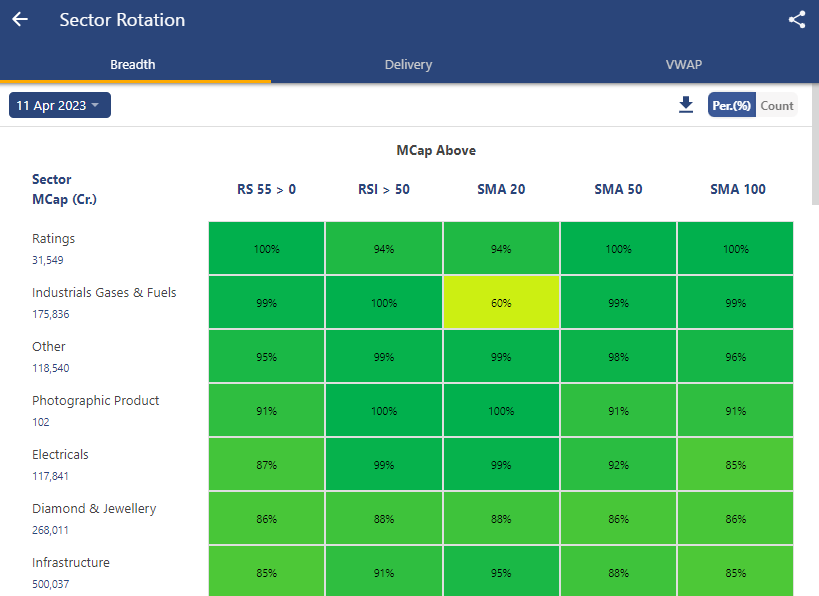Click Ratings market cap 31,549
Viewport: 819px width, 596px height.
coord(48,260)
